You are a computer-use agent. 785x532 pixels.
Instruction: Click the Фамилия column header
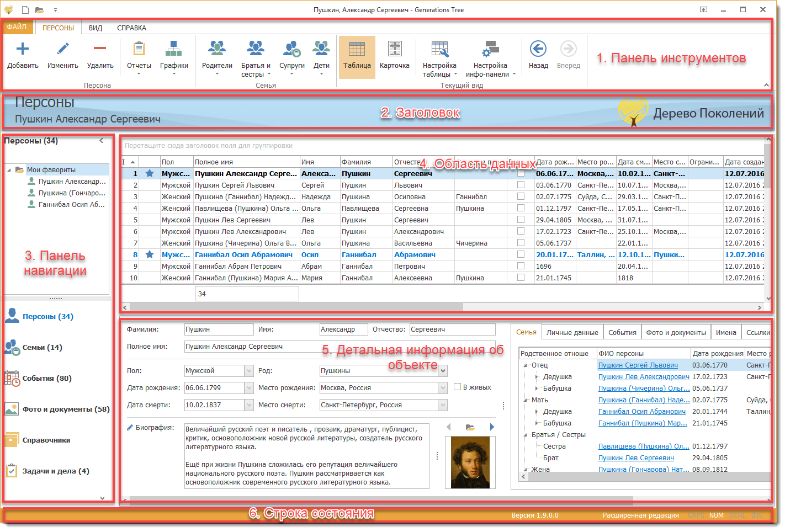tap(366, 162)
